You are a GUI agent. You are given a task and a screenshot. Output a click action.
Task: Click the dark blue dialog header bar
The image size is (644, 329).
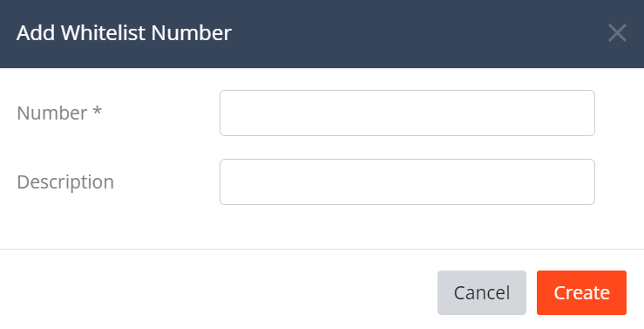[x=322, y=34]
